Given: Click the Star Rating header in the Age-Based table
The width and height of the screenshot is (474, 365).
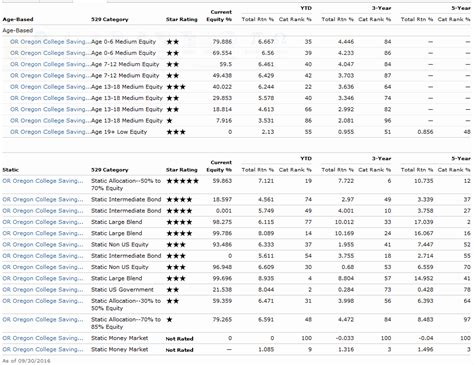Looking at the screenshot, I should 182,19.
